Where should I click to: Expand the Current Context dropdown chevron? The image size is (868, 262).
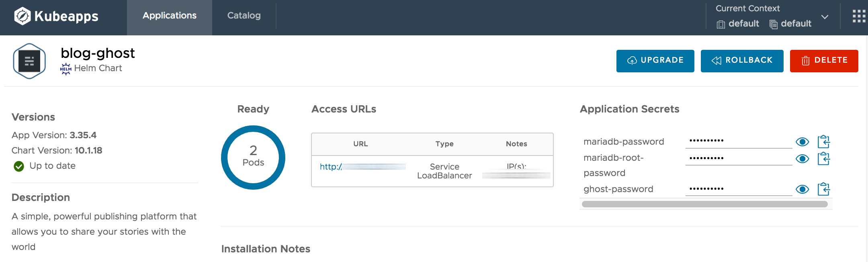(825, 17)
